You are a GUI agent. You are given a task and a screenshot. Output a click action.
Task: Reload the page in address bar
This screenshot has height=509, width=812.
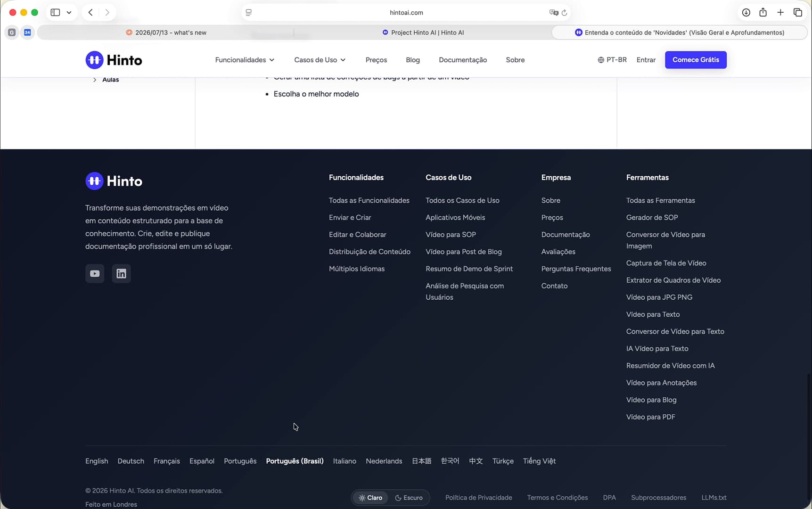(x=565, y=13)
